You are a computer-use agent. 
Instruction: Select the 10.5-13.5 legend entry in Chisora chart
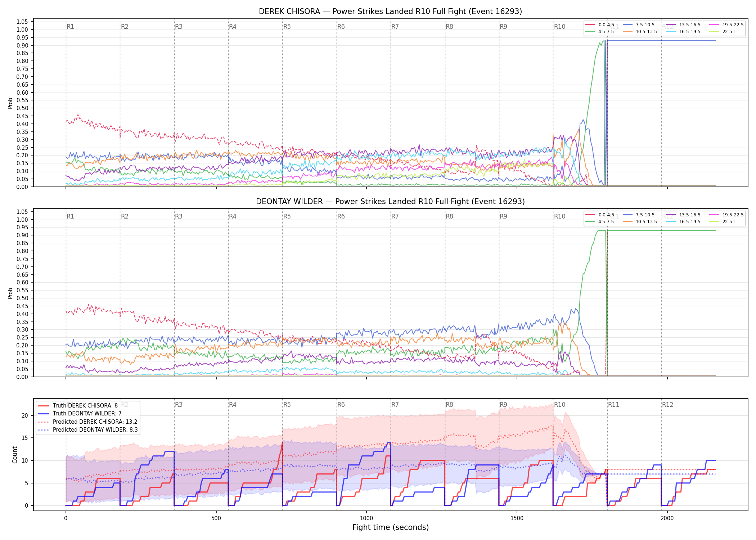640,32
